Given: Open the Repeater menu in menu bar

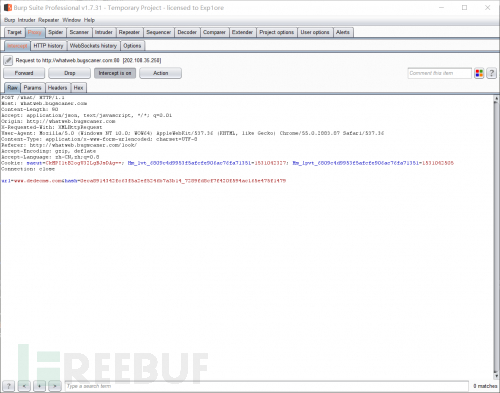Looking at the screenshot, I should pyautogui.click(x=48, y=20).
